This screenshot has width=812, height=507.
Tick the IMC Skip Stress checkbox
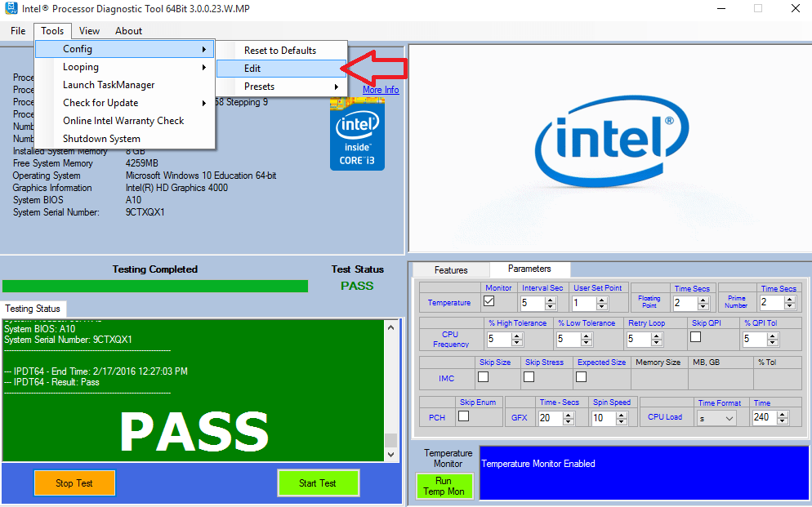pos(529,376)
